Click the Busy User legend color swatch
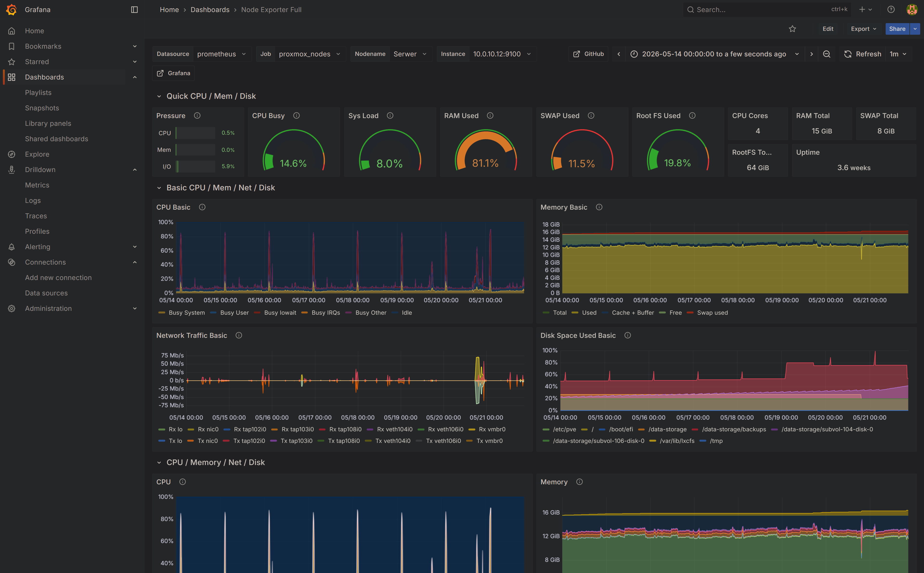This screenshot has height=573, width=924. (213, 313)
